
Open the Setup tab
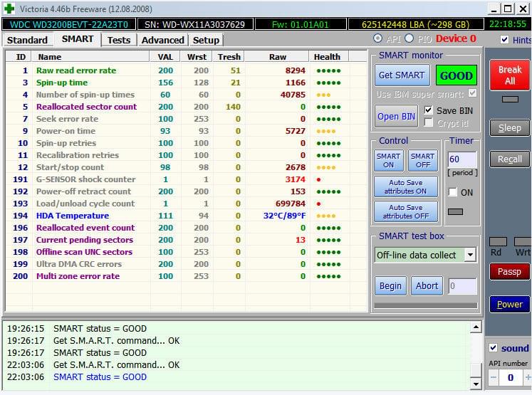point(206,40)
